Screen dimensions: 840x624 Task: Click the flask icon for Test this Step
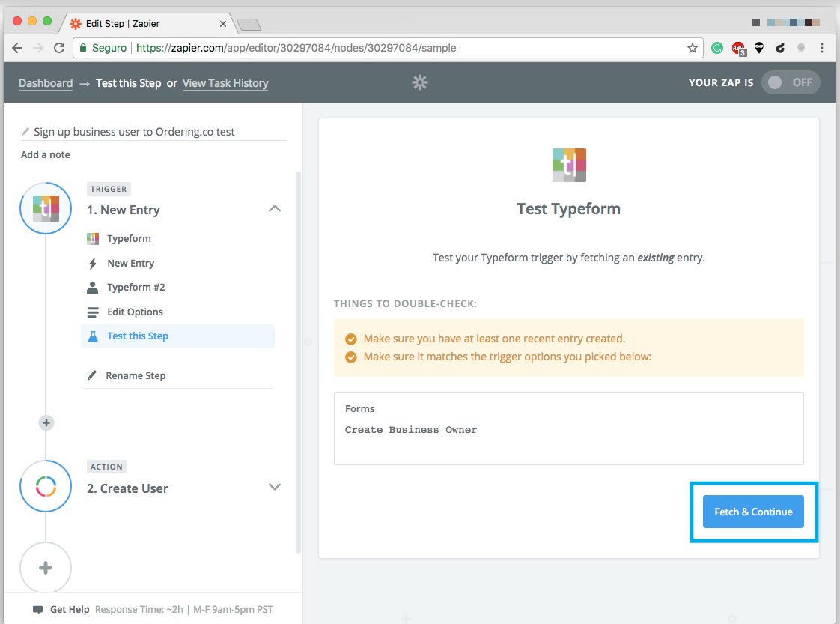(93, 336)
